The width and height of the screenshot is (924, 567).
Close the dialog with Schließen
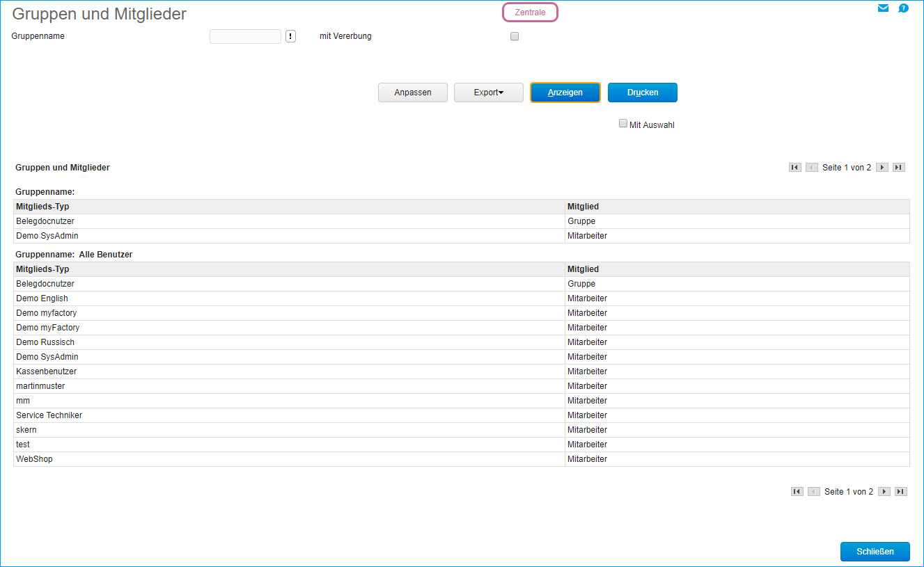tap(875, 552)
